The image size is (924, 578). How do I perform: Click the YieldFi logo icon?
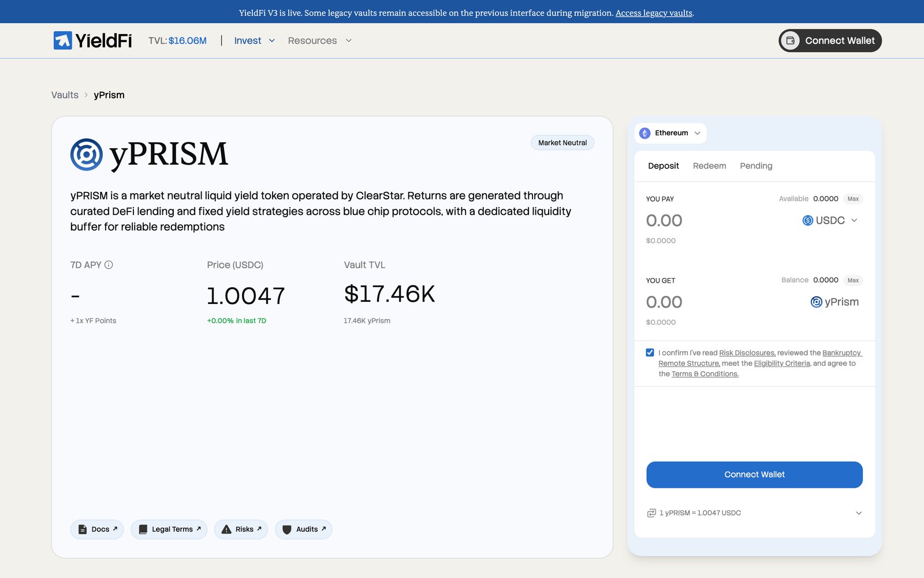tap(62, 40)
